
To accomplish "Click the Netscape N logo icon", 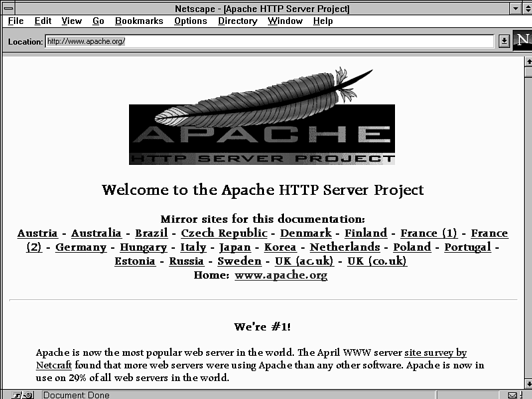I will coord(522,41).
